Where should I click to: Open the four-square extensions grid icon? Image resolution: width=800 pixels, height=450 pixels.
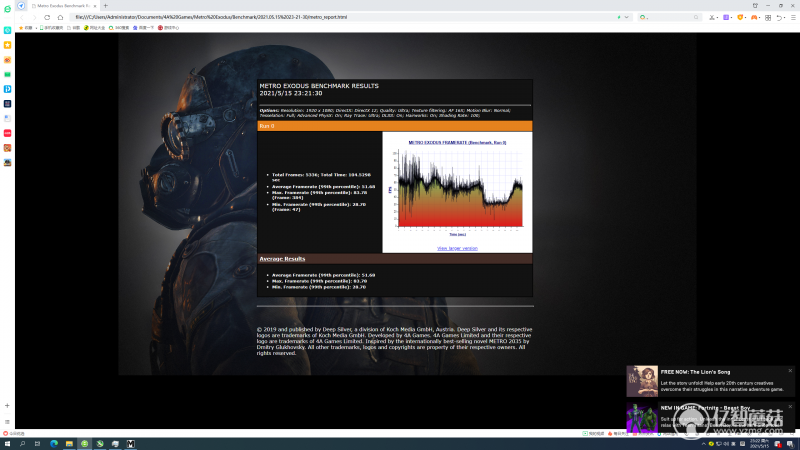(x=768, y=17)
